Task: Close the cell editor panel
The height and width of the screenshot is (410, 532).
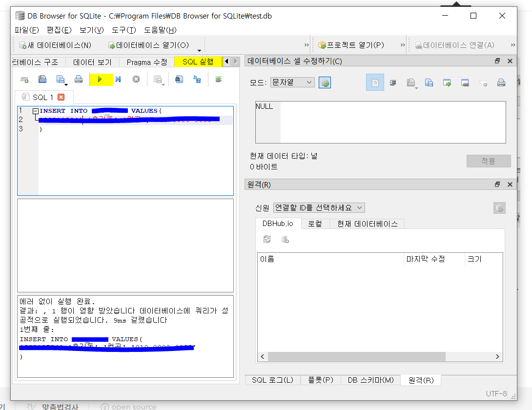Action: [510, 61]
